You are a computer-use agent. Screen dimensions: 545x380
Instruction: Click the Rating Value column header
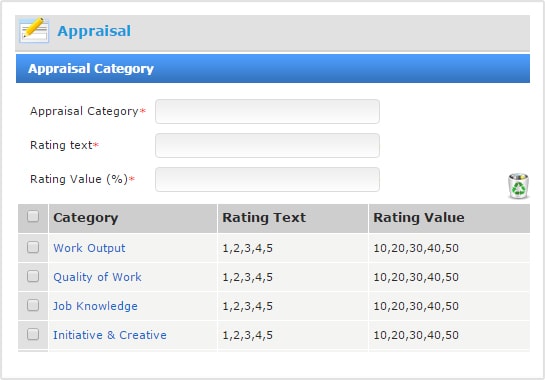pos(449,218)
